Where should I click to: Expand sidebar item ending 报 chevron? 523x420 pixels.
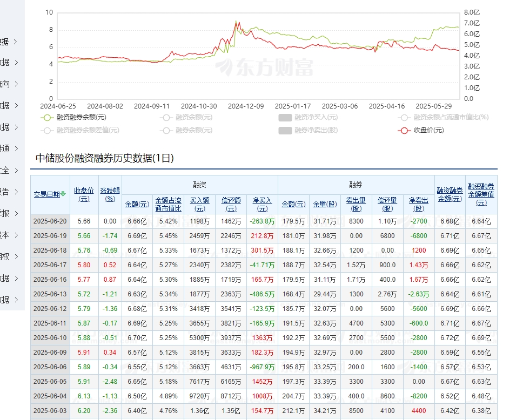tap(15, 214)
